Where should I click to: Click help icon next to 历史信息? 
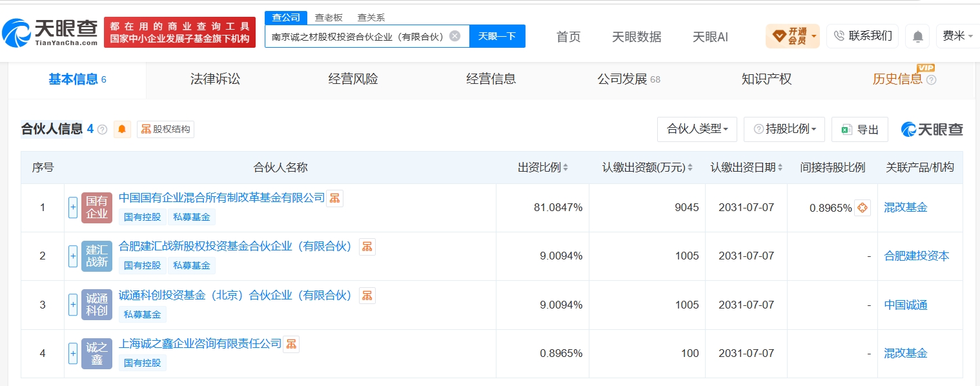[931, 80]
